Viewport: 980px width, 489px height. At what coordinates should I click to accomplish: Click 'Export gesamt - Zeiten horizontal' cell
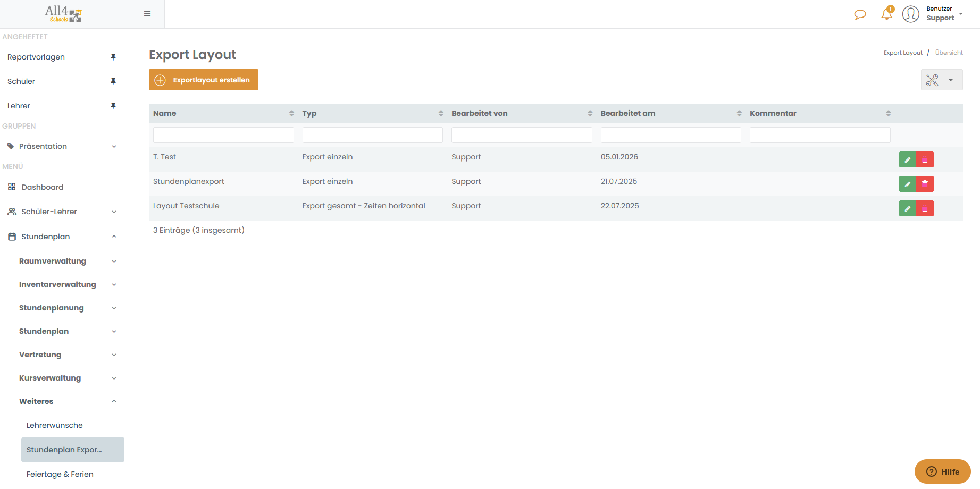[x=364, y=206]
